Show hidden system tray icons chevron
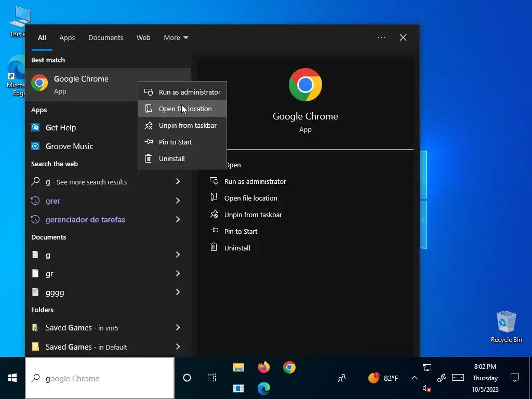532x399 pixels. (x=414, y=378)
